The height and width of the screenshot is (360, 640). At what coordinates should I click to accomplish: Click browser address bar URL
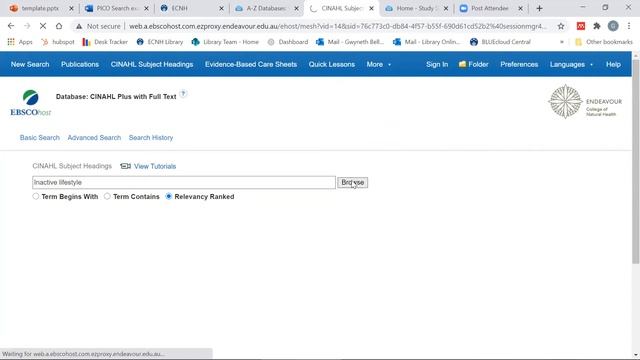coord(338,26)
